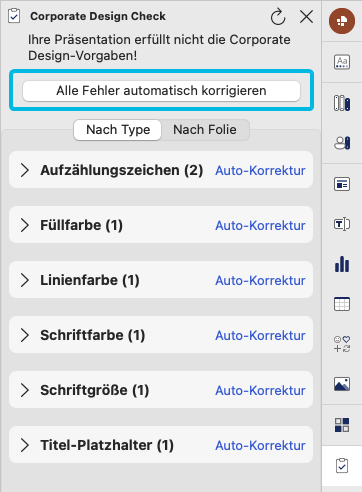
Task: Expand the Schriftgröße (1) group
Action: coord(25,390)
